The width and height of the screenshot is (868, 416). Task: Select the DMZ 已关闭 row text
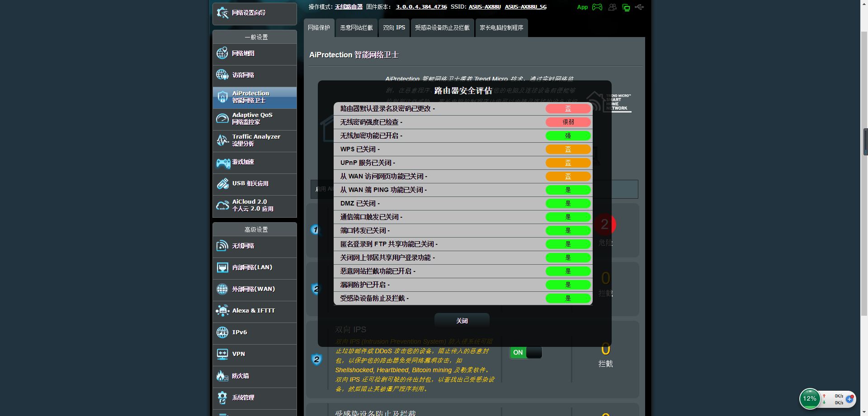tap(360, 203)
